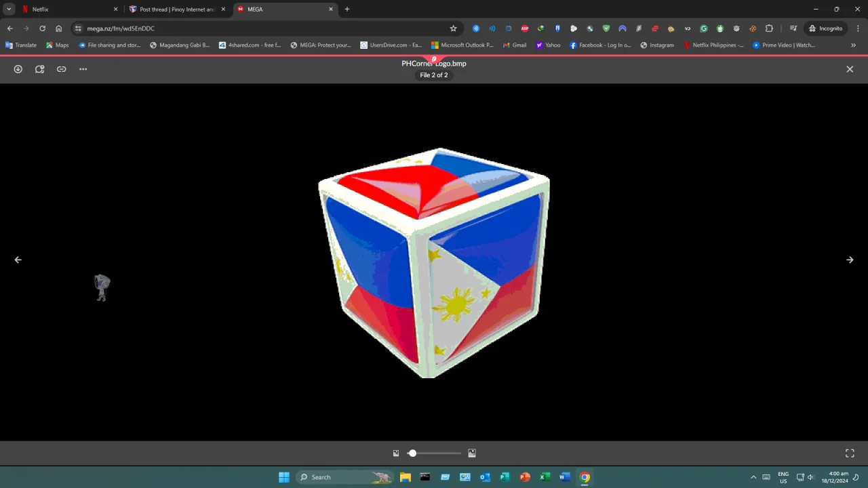Screen dimensions: 868x488
Task: Open the Prime Video bookmark
Action: [784, 45]
